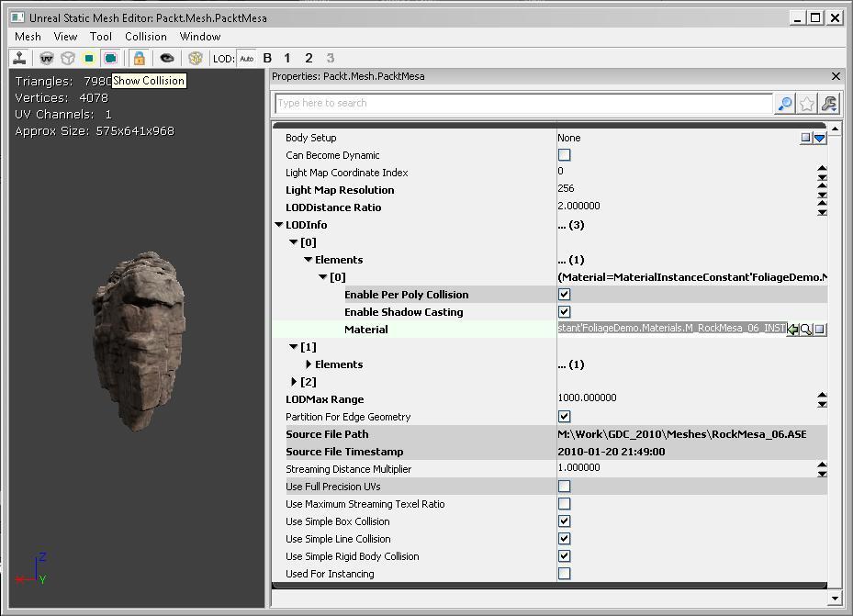Decrease Streaming Distance Multiplier with the down arrow
This screenshot has height=616, width=853.
822,474
